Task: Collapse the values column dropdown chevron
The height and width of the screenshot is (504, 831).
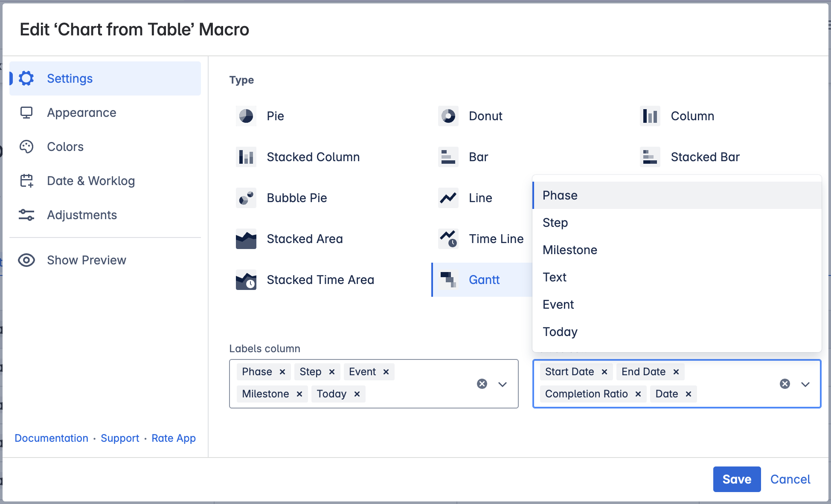Action: 805,384
